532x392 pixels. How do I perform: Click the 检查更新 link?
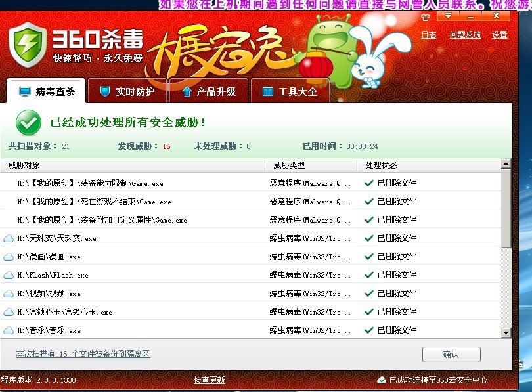209,380
